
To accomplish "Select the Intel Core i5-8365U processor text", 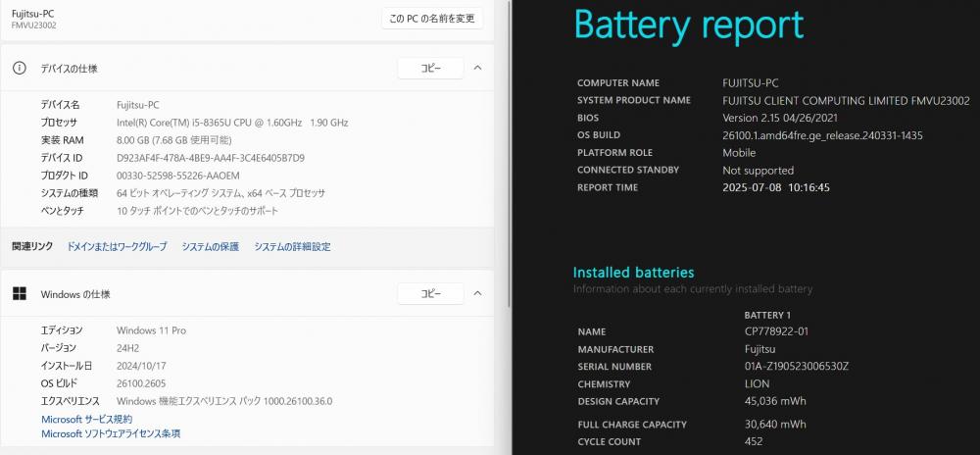I will tap(232, 123).
